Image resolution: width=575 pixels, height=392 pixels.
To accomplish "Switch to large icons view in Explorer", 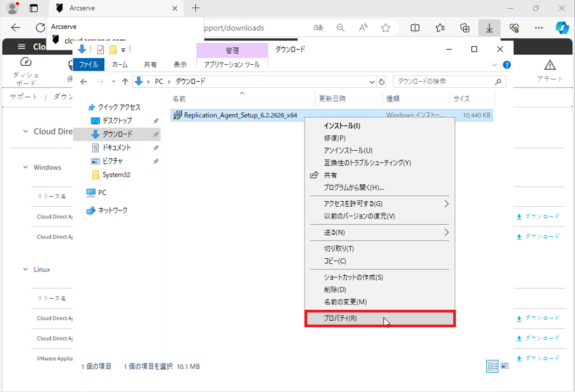I will point(505,366).
